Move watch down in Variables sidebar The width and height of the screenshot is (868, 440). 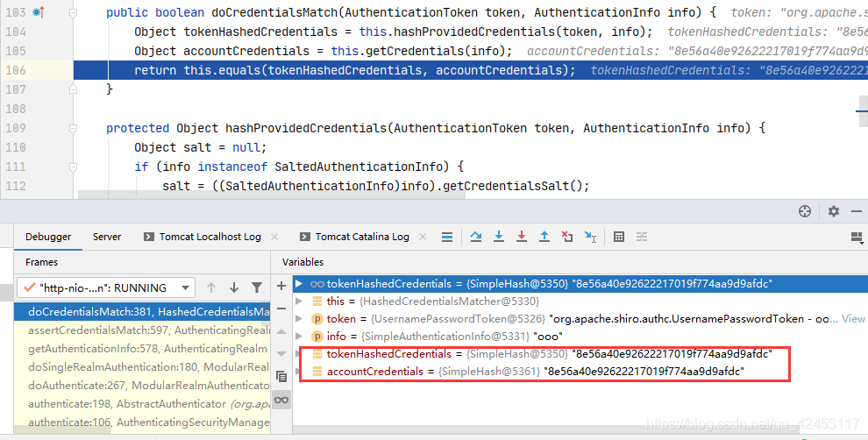(x=281, y=353)
